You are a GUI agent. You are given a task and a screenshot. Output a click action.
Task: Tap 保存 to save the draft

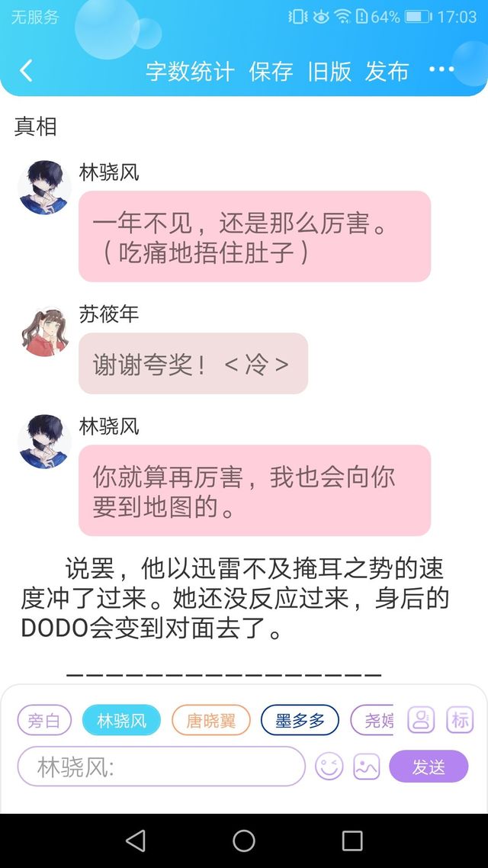point(271,72)
